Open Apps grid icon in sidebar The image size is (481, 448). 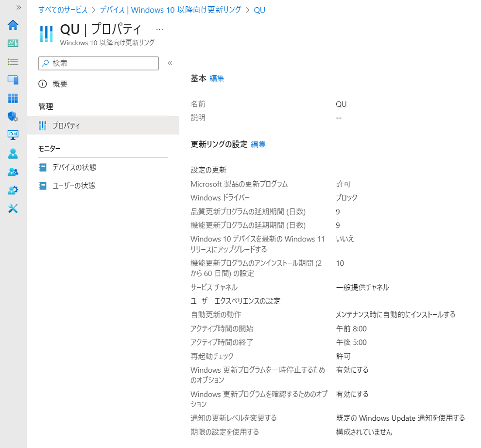coord(13,98)
